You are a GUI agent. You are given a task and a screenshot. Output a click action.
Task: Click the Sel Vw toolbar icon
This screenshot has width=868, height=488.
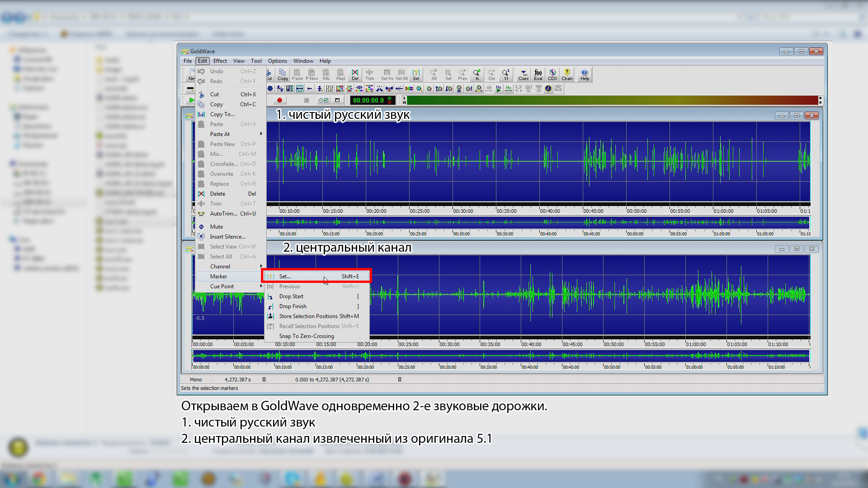point(387,75)
